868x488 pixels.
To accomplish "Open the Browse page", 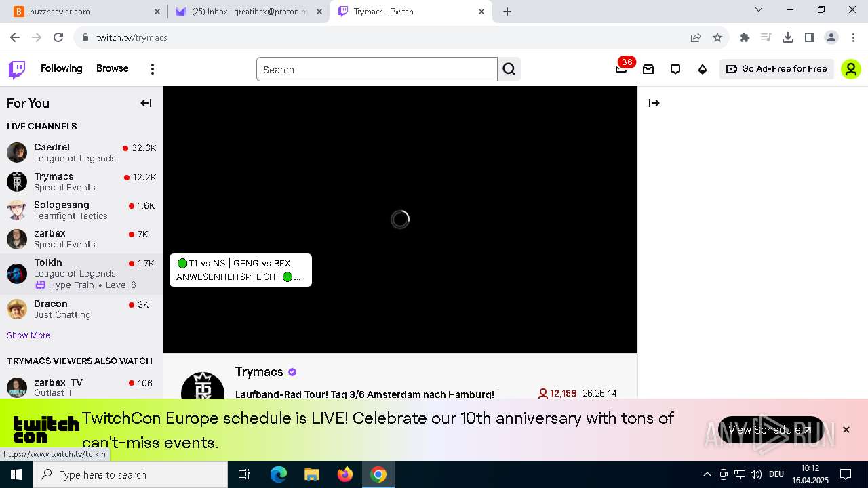I will click(112, 68).
